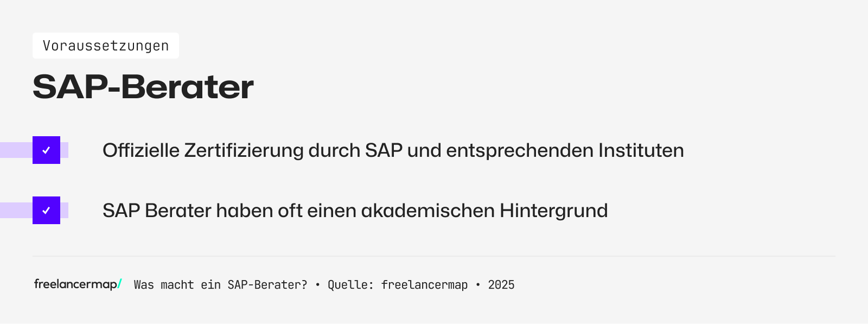Click bullet separator before 'Quelle' in footer
Viewport: 868px width, 324px height.
[317, 285]
